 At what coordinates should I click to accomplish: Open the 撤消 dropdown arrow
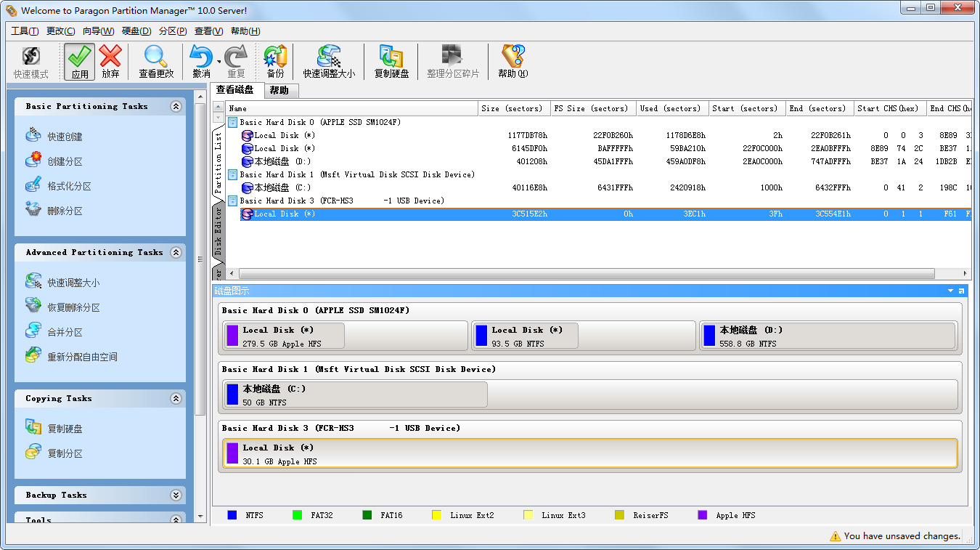coord(219,62)
